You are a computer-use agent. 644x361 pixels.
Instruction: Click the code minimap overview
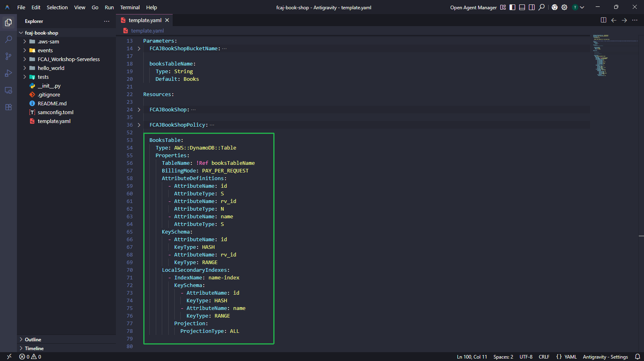[x=615, y=55]
